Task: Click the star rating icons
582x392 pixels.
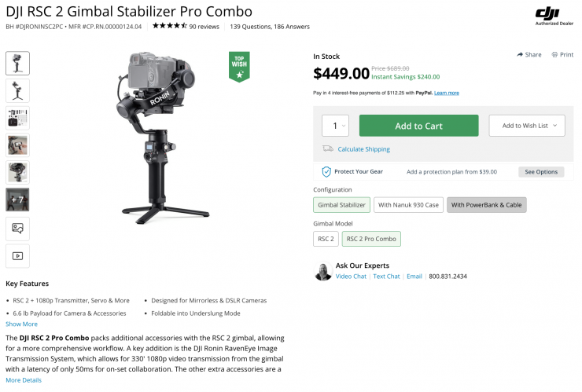Action: [x=169, y=26]
